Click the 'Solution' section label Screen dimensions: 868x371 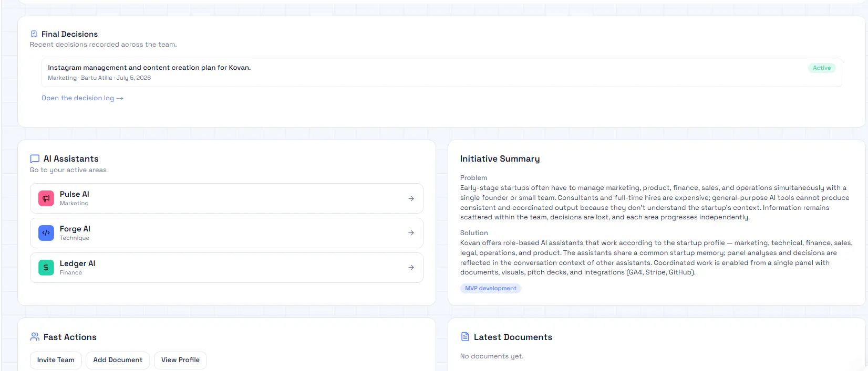pos(474,233)
